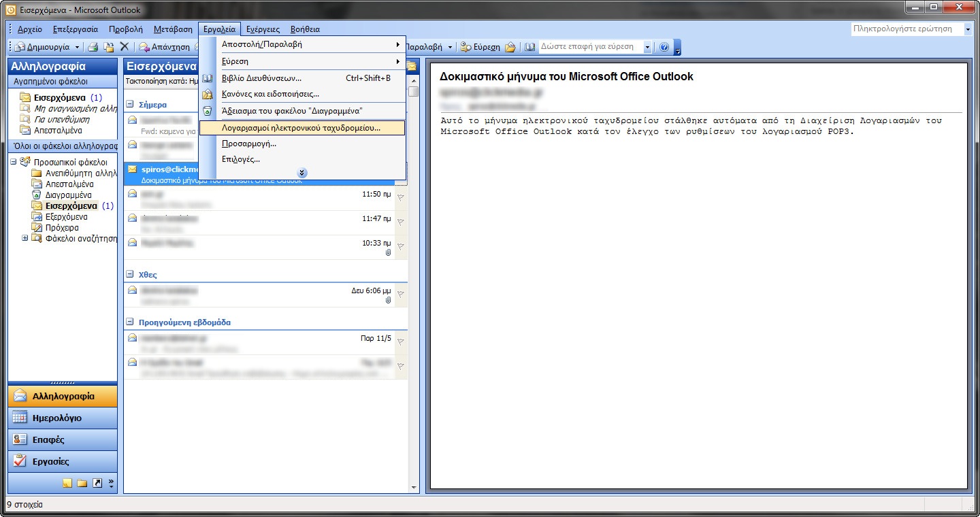Open Απεσταλμένα in Αγαπημένοι φάκελοι
Viewport: 980px width, 517px height.
(51, 130)
